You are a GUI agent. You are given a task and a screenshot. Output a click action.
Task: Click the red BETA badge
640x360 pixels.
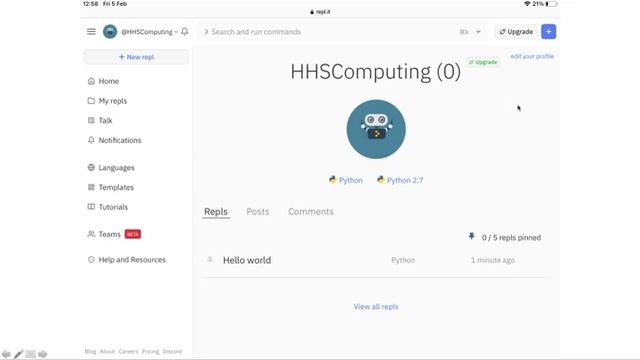[133, 234]
